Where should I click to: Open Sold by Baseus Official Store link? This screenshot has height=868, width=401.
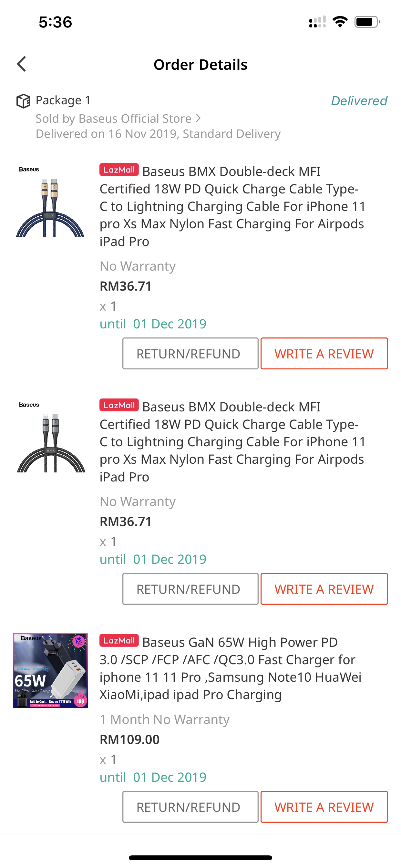coord(114,119)
